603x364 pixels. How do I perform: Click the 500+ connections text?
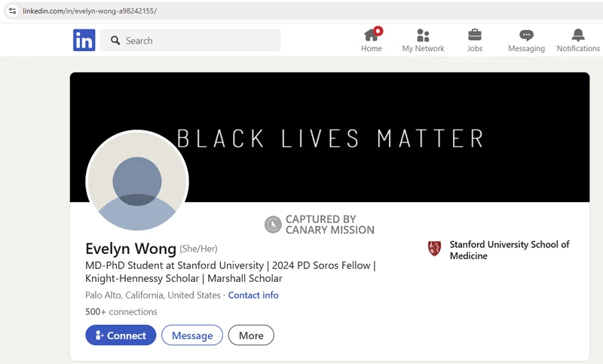point(121,311)
